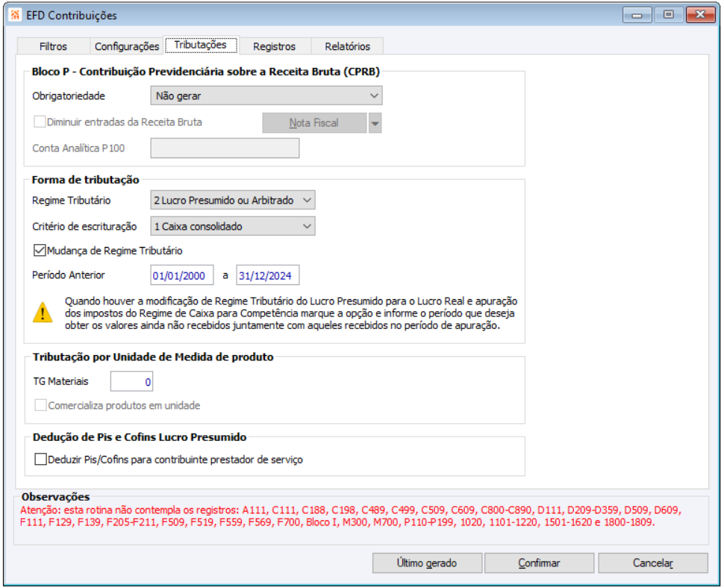Click the Critério de escrituração label
724x588 pixels.
click(84, 226)
